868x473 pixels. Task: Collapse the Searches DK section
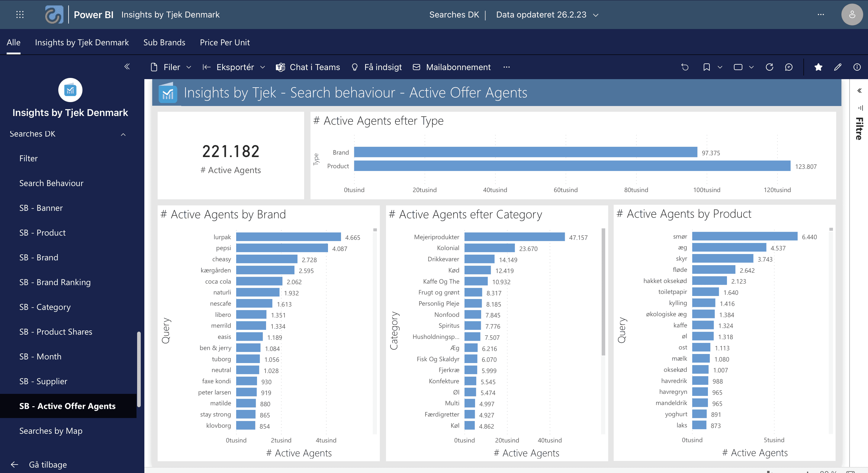(x=123, y=134)
